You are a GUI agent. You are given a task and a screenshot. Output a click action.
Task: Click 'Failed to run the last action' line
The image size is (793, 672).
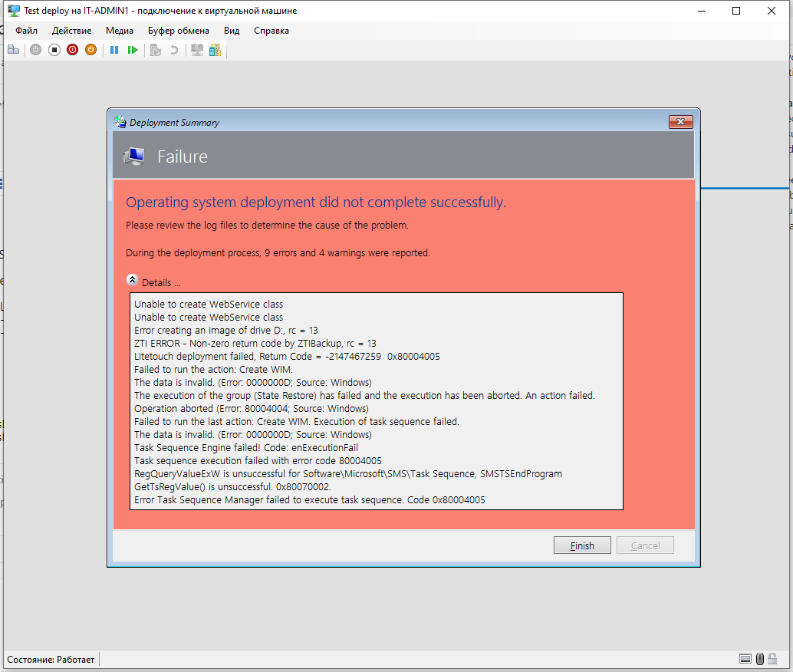(296, 421)
